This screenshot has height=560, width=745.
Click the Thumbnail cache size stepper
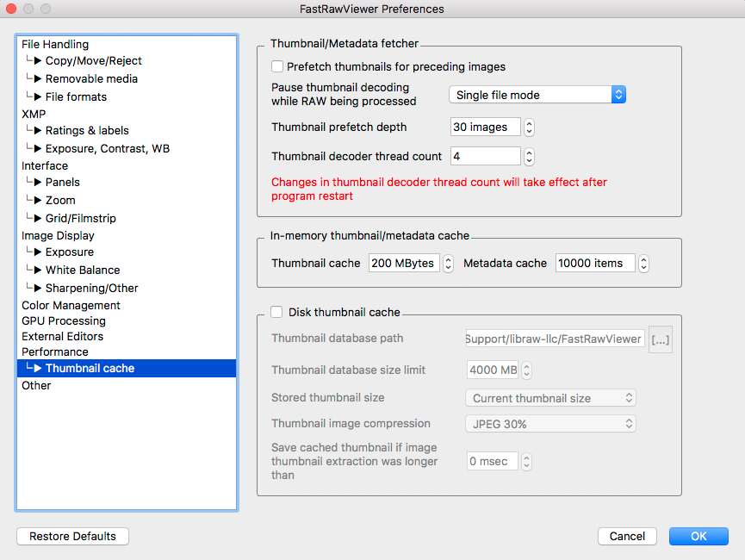click(448, 264)
